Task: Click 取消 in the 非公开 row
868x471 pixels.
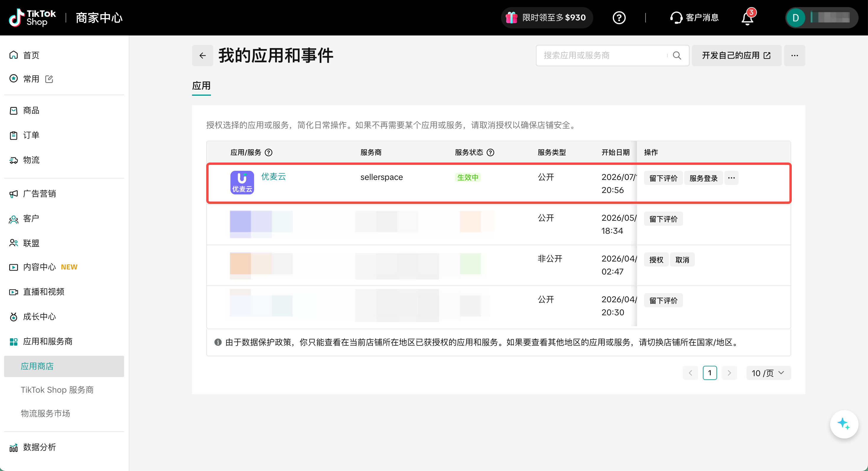Action: [682, 260]
